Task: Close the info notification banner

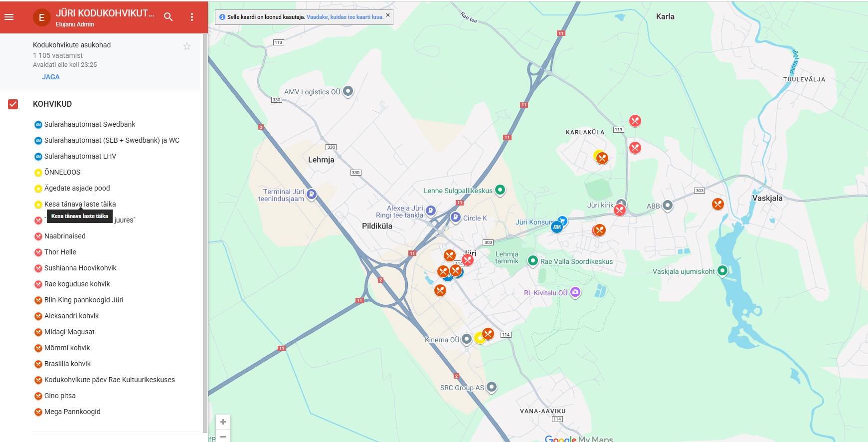Action: 388,15
